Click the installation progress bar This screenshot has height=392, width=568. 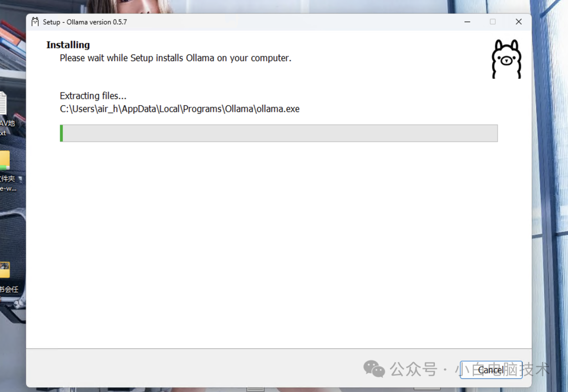click(x=279, y=133)
